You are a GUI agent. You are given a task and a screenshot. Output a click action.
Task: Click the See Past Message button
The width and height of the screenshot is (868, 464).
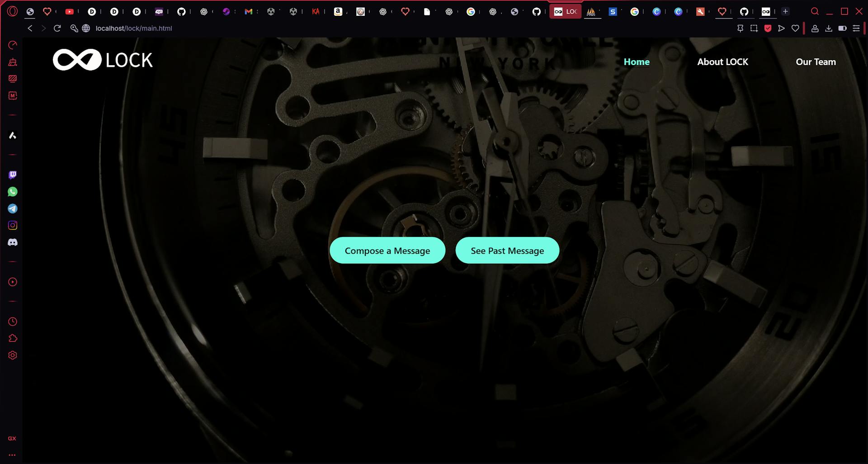(507, 251)
